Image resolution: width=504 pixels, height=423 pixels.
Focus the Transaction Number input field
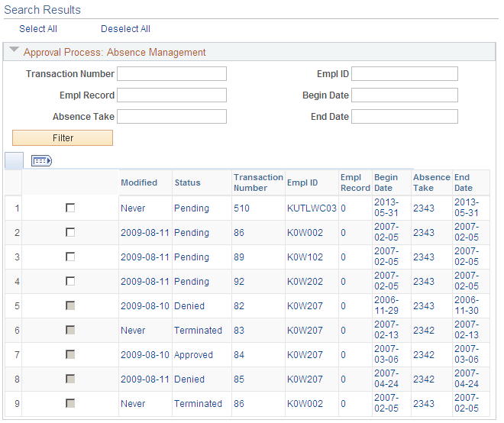pos(172,73)
